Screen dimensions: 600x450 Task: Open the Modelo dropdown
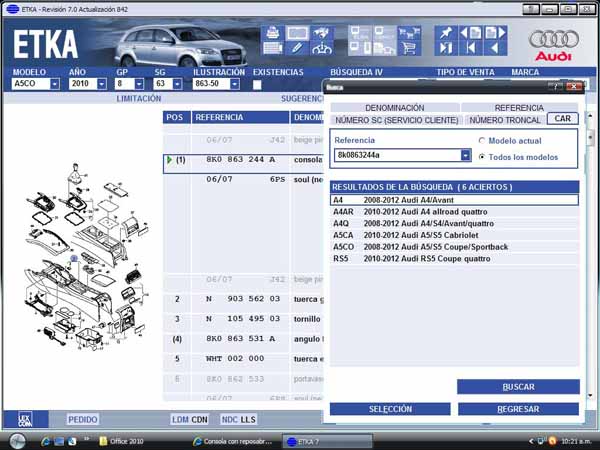click(x=55, y=84)
